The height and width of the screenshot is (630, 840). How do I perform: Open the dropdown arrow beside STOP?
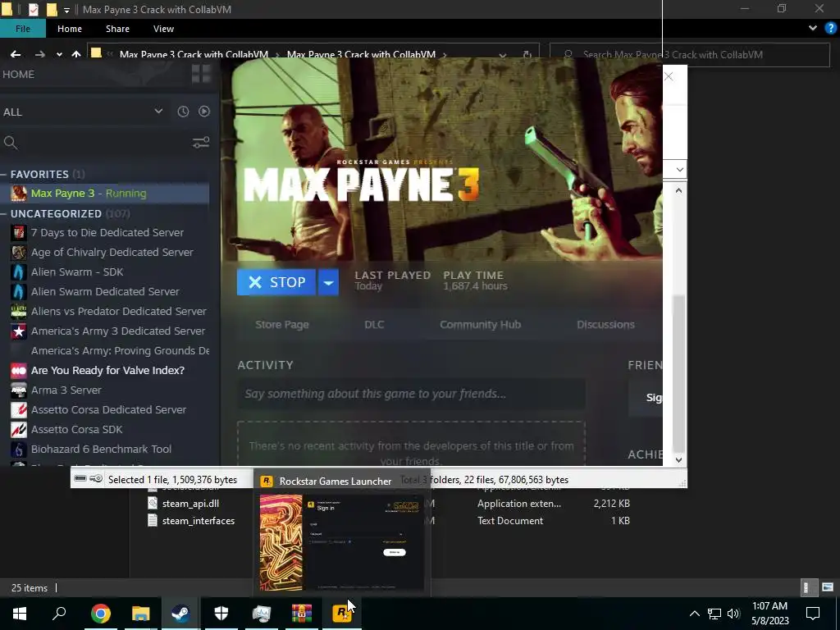[328, 282]
